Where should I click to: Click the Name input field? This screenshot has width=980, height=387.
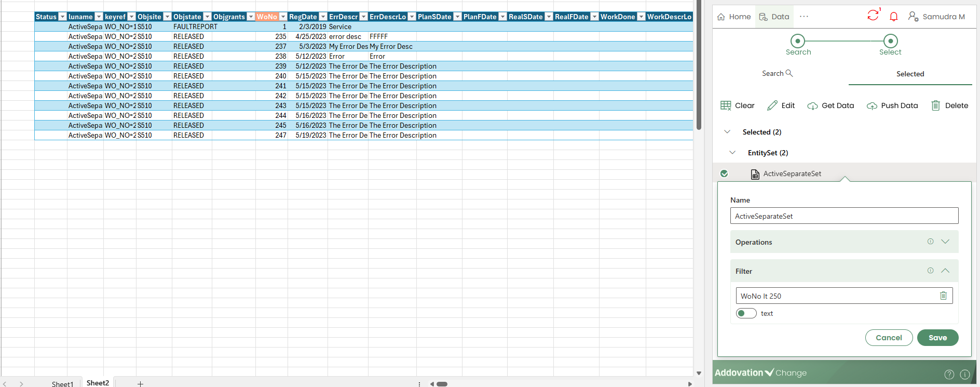coord(844,216)
